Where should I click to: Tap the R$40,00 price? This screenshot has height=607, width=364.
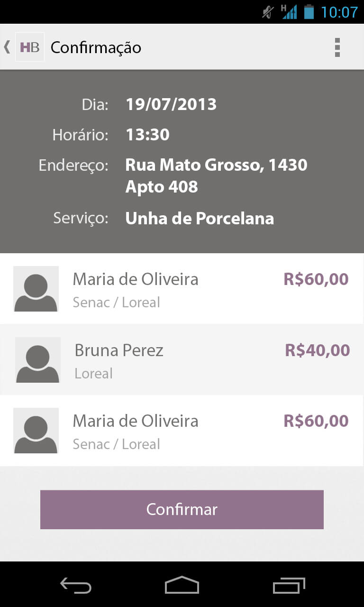point(318,350)
